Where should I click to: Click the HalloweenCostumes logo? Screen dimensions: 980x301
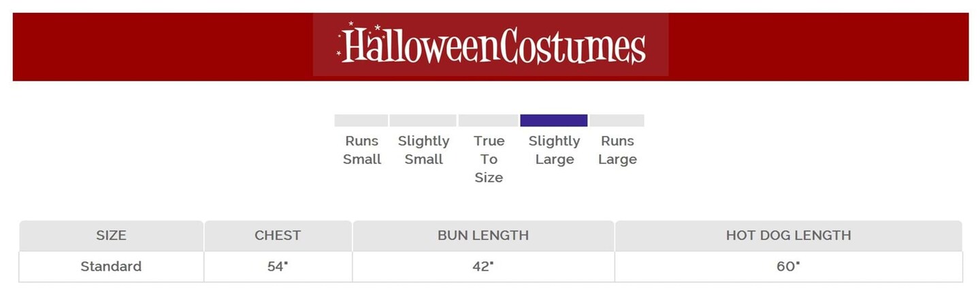coord(491,45)
